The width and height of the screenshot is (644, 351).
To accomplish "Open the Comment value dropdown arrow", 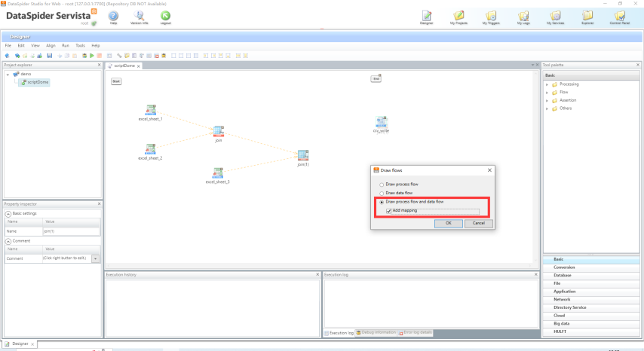I will tap(96, 259).
